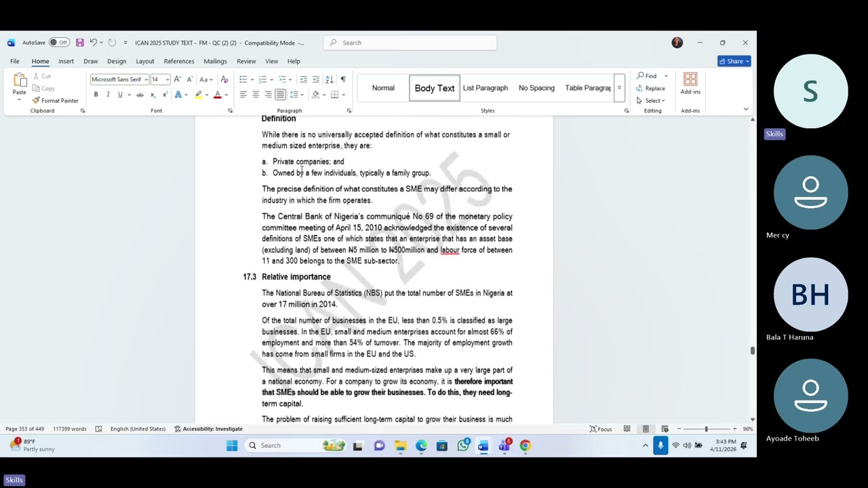Open the File menu

tap(14, 61)
